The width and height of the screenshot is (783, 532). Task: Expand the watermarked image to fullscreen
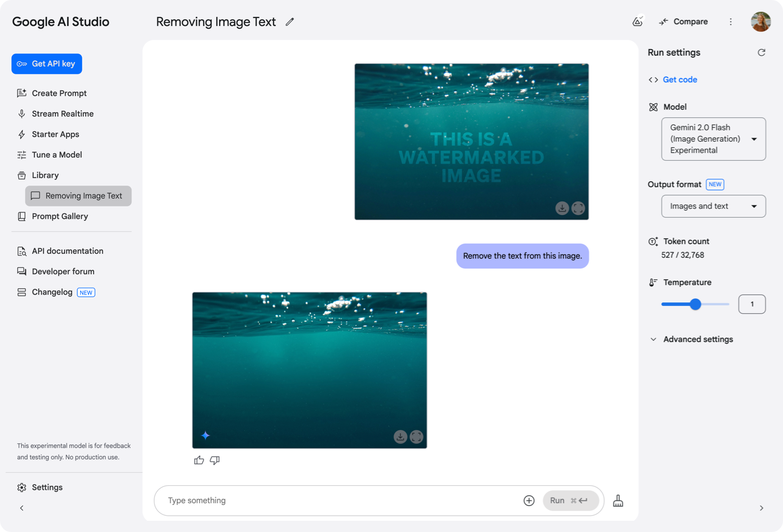pyautogui.click(x=578, y=208)
